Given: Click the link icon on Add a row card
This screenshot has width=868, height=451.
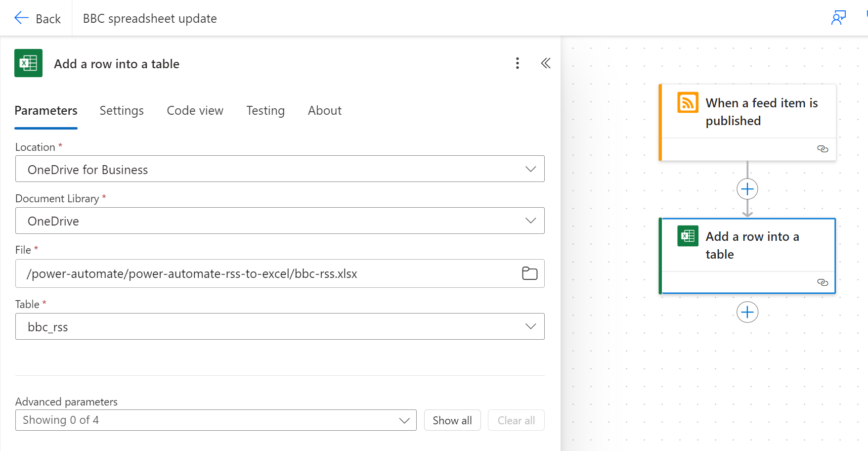Looking at the screenshot, I should [823, 282].
